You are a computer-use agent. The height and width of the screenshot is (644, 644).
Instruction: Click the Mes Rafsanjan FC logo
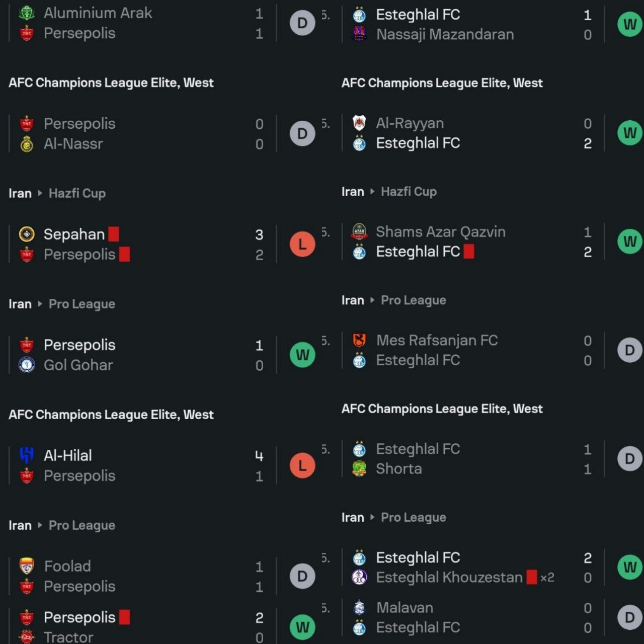pyautogui.click(x=359, y=340)
